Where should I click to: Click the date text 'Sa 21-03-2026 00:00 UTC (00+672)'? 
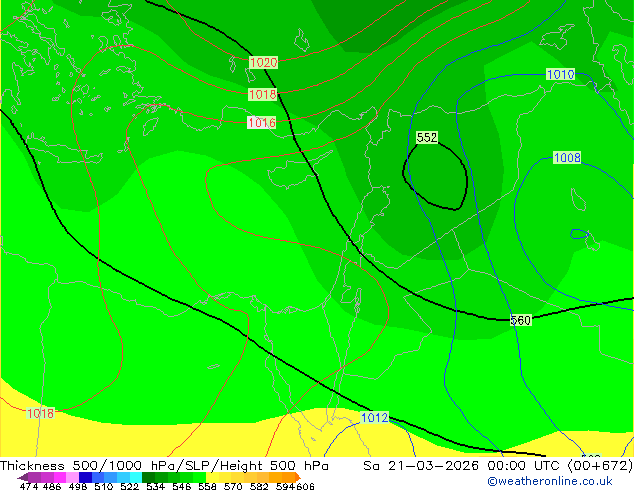[x=498, y=466]
